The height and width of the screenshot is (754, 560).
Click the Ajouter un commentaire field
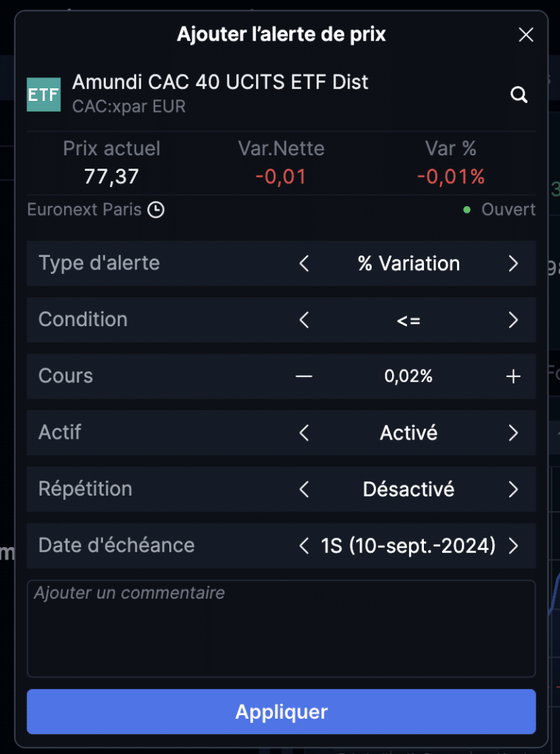(x=281, y=629)
